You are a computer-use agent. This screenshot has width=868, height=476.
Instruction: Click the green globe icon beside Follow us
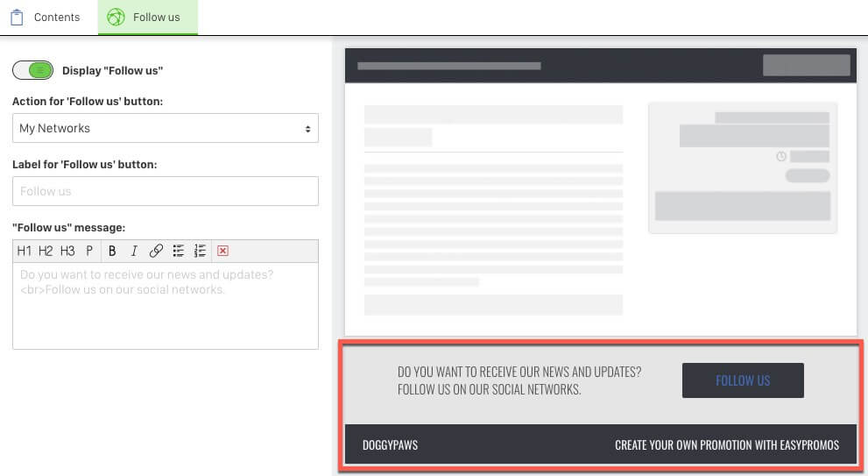(x=116, y=18)
